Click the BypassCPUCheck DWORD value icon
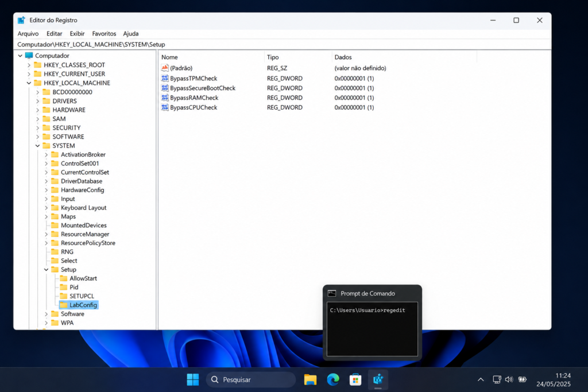The height and width of the screenshot is (392, 588). tap(165, 107)
